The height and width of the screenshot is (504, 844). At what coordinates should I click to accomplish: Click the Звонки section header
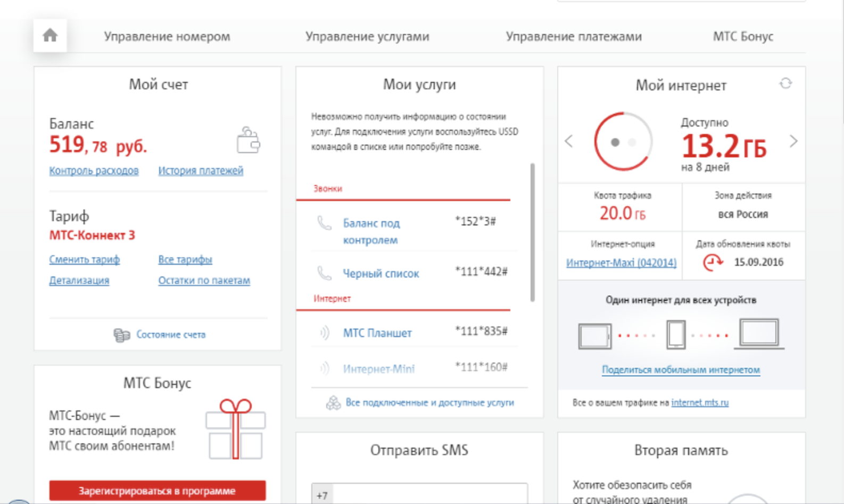328,189
